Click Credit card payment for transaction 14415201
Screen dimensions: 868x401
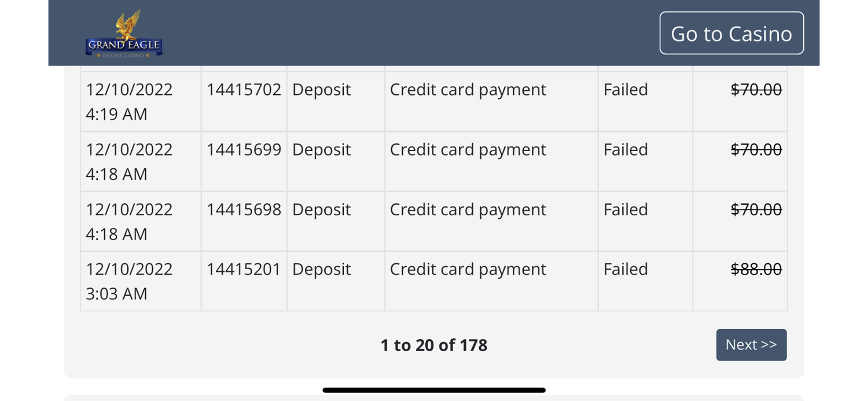[468, 269]
